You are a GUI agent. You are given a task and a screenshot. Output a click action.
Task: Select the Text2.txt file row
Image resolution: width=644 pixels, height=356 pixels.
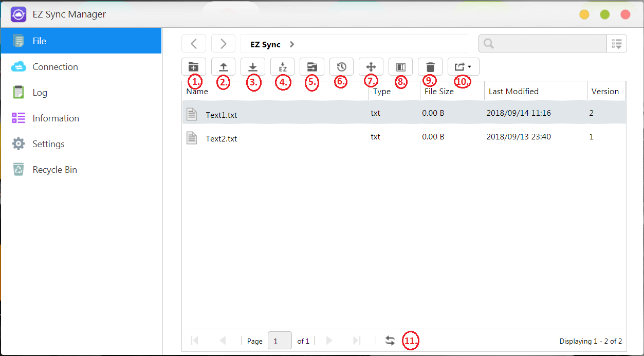(404, 137)
